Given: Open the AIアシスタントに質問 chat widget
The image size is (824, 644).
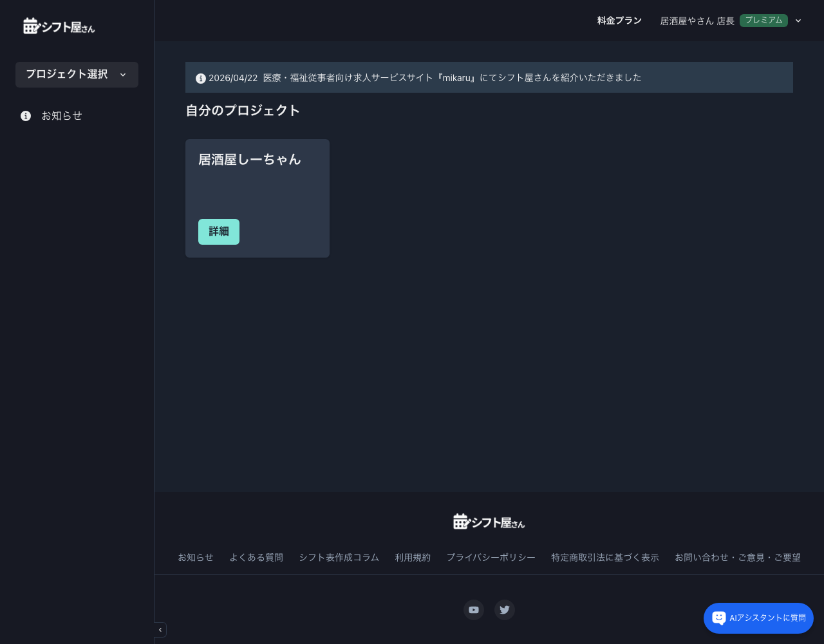Looking at the screenshot, I should (x=758, y=618).
